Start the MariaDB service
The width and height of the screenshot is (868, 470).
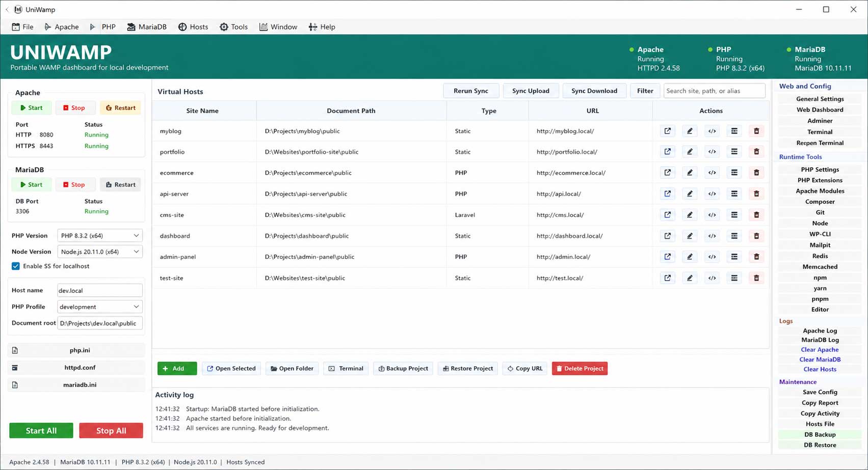31,184
